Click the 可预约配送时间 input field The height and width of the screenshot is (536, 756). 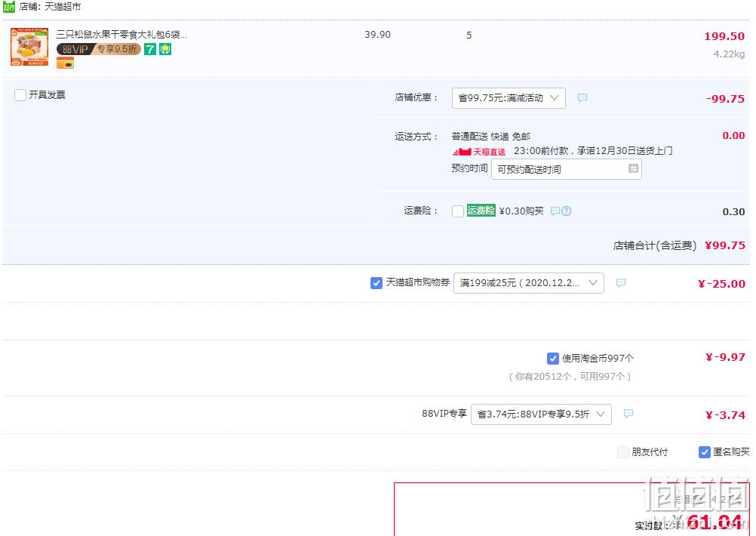pos(566,169)
